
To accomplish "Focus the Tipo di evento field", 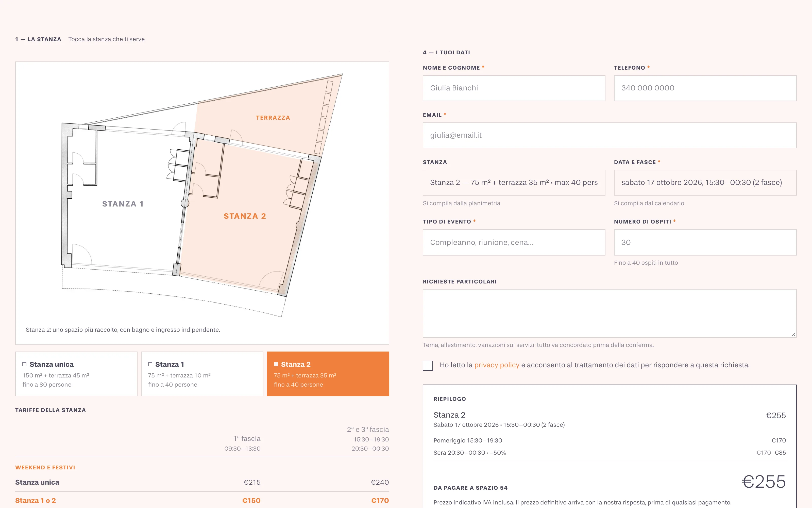I will click(514, 242).
